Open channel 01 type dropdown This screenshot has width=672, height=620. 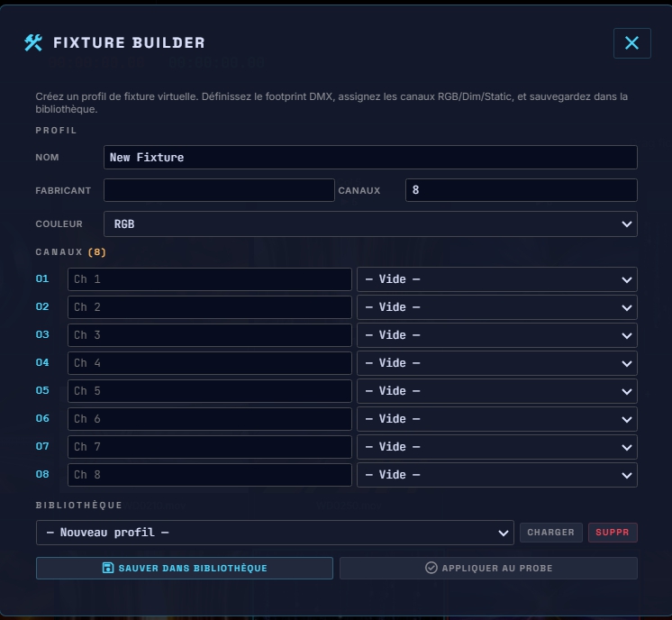(497, 279)
